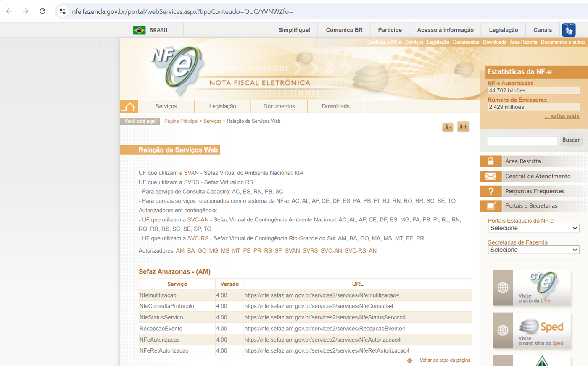Viewport: 588px width, 366px height.
Task: Click the question mark Perguntas Frequentes icon
Action: coord(490,191)
